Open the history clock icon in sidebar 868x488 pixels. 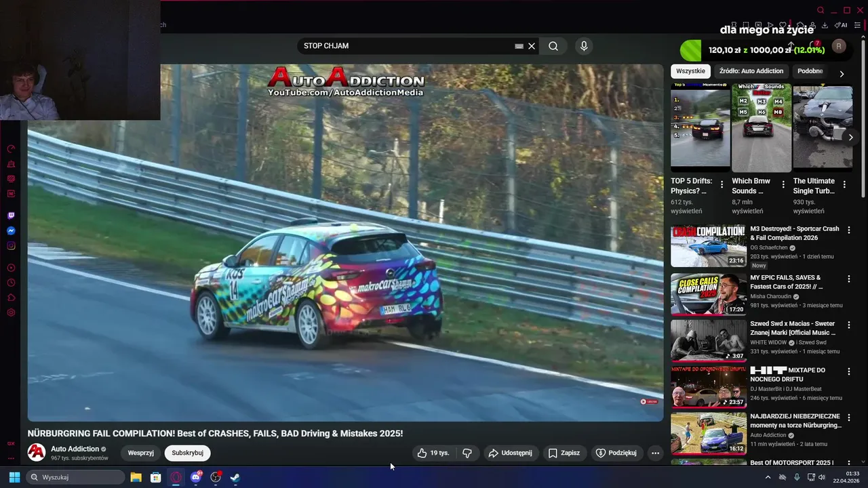click(x=11, y=283)
